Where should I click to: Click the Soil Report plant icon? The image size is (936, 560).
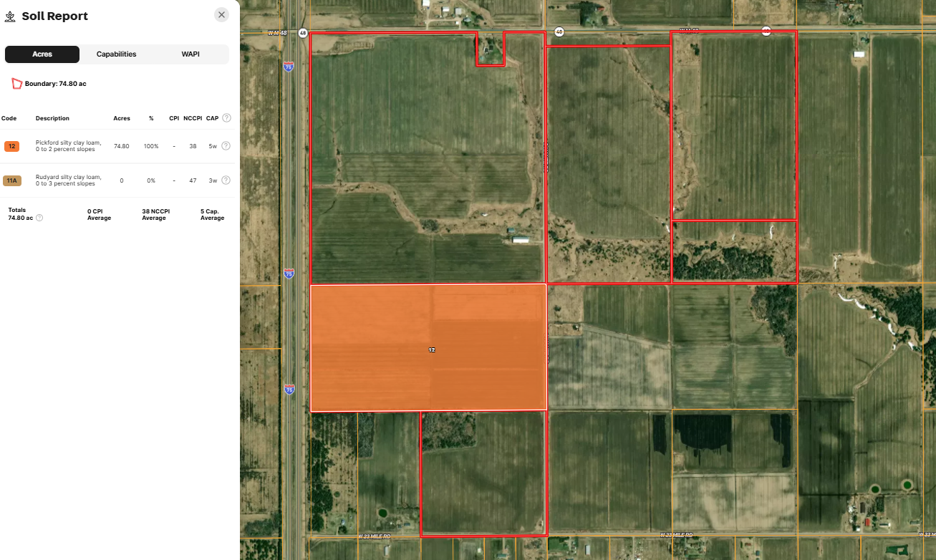coord(10,16)
